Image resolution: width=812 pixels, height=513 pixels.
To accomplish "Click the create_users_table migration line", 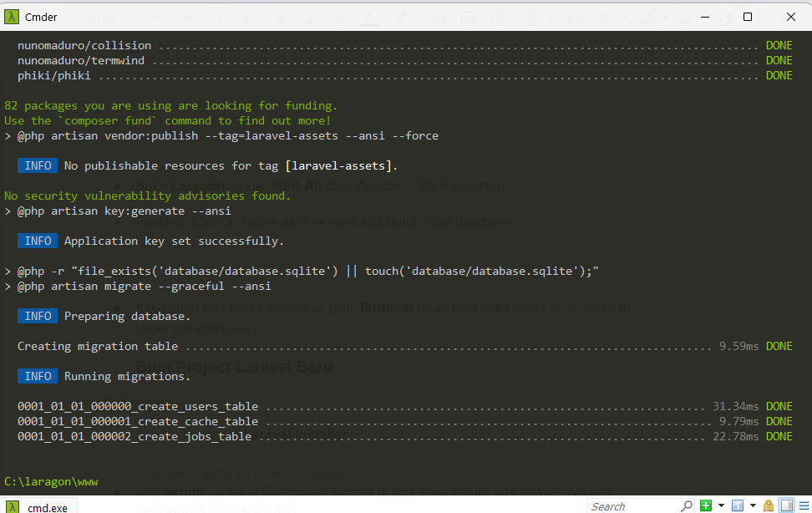I will pyautogui.click(x=138, y=407).
